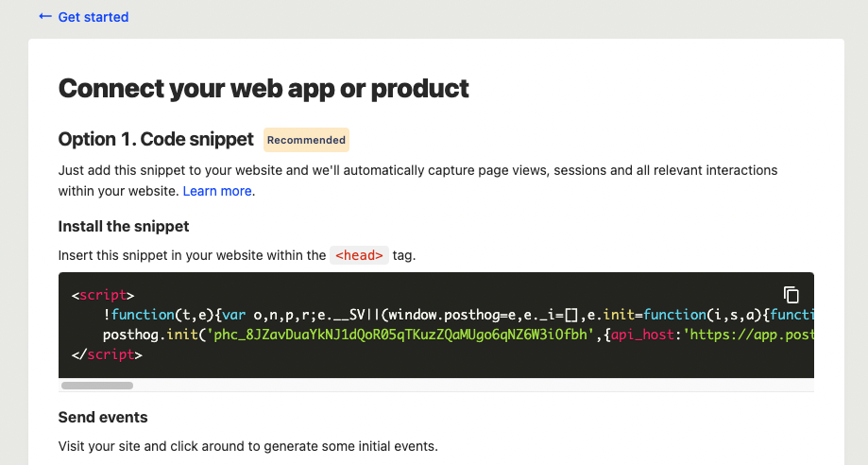Click the back arrow icon
This screenshot has width=868, height=465.
tap(45, 17)
